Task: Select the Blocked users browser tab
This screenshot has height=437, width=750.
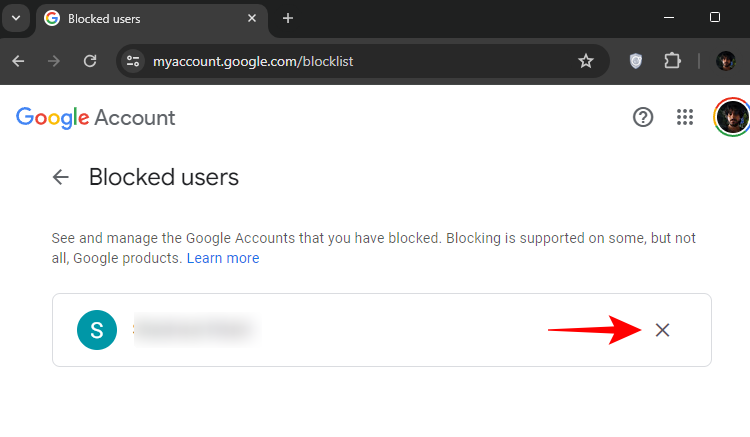Action: coord(151,19)
